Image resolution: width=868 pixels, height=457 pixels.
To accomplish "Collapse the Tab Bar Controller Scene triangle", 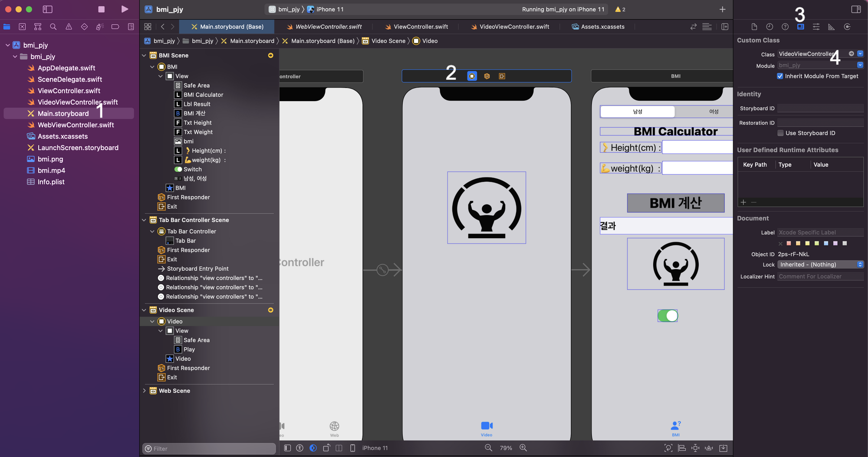I will (x=144, y=220).
